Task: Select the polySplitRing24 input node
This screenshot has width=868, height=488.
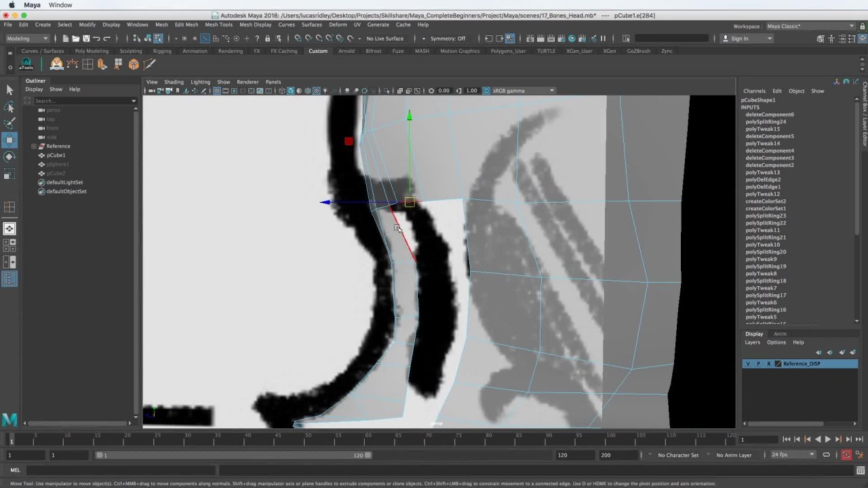Action: point(766,122)
